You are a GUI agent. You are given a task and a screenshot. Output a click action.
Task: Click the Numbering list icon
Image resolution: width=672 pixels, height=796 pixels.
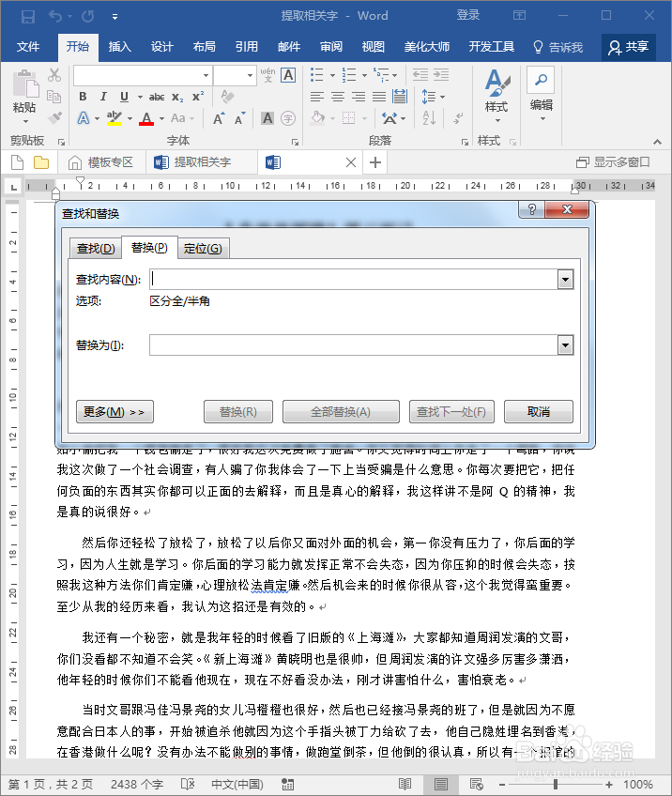[x=349, y=75]
